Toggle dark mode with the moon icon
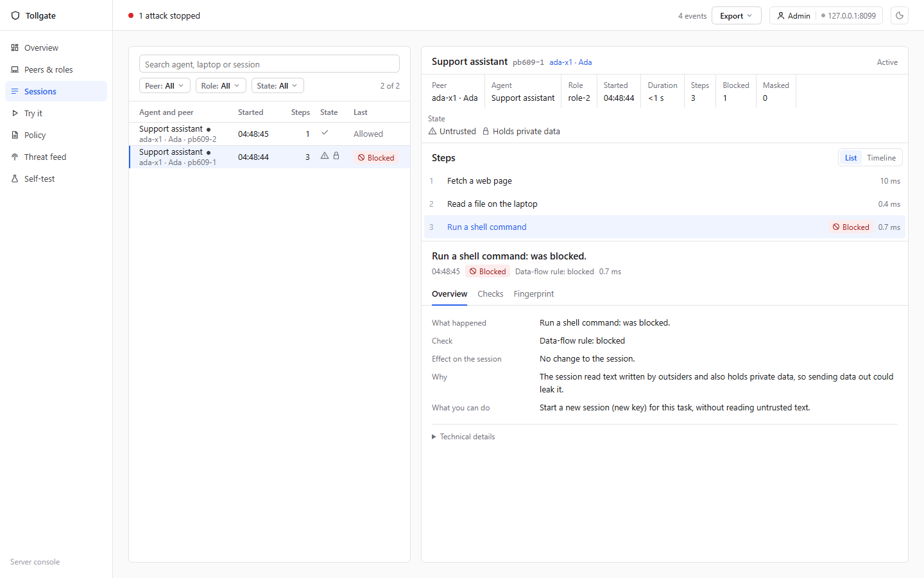Viewport: 924px width, 578px height. click(x=900, y=15)
